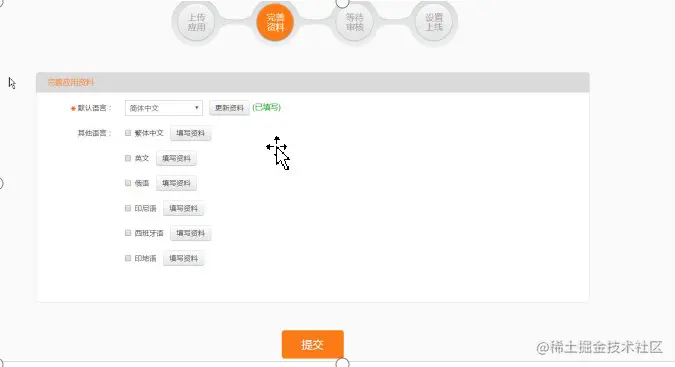
Task: Click the 完善应用资料 panel header title
Action: [x=71, y=83]
